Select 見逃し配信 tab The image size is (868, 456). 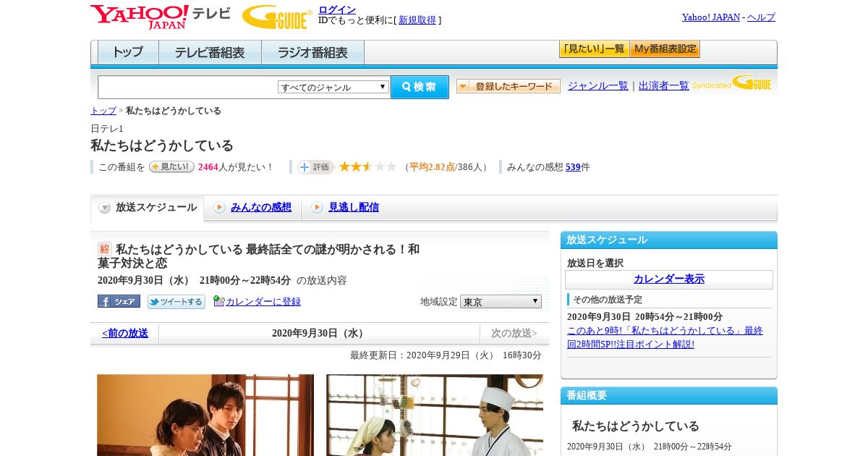[354, 207]
